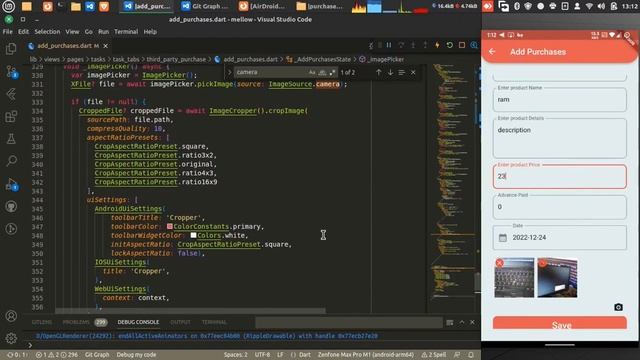Image resolution: width=640 pixels, height=360 pixels.
Task: Close the find widget
Action: [x=413, y=72]
